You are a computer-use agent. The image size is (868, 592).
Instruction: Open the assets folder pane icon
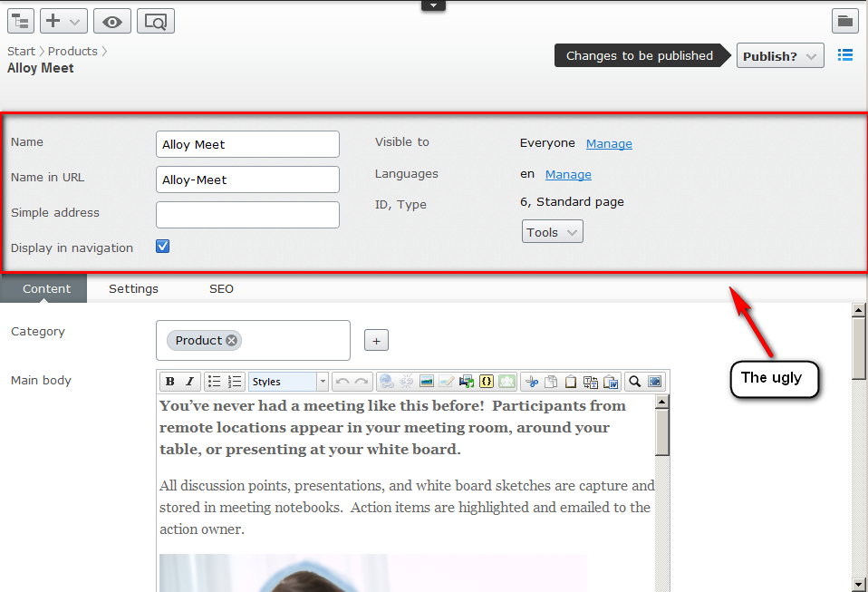coord(844,21)
